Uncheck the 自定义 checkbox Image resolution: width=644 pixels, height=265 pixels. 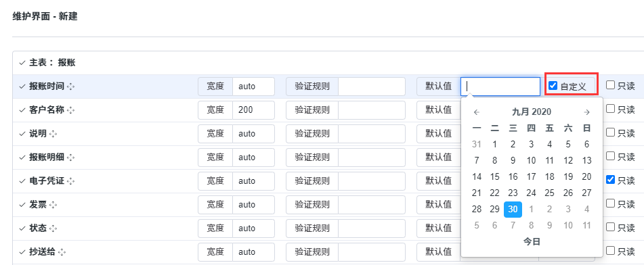pyautogui.click(x=553, y=86)
